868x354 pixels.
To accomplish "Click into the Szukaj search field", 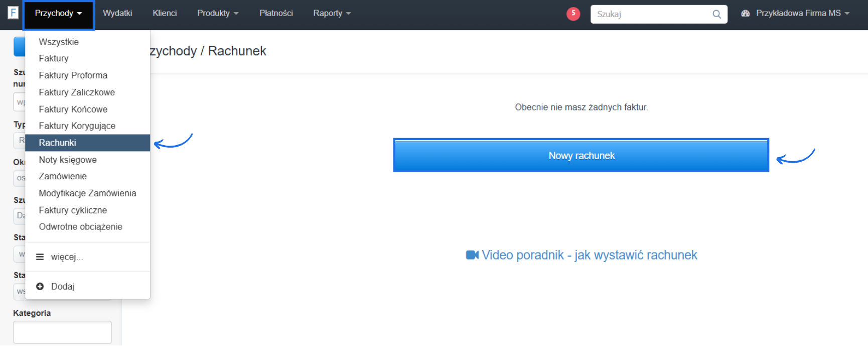I will (x=652, y=14).
